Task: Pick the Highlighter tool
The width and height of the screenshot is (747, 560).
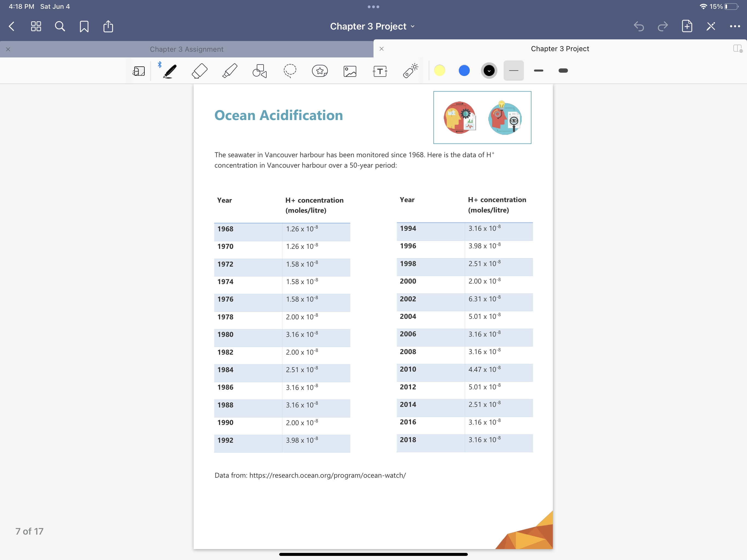Action: coord(230,71)
